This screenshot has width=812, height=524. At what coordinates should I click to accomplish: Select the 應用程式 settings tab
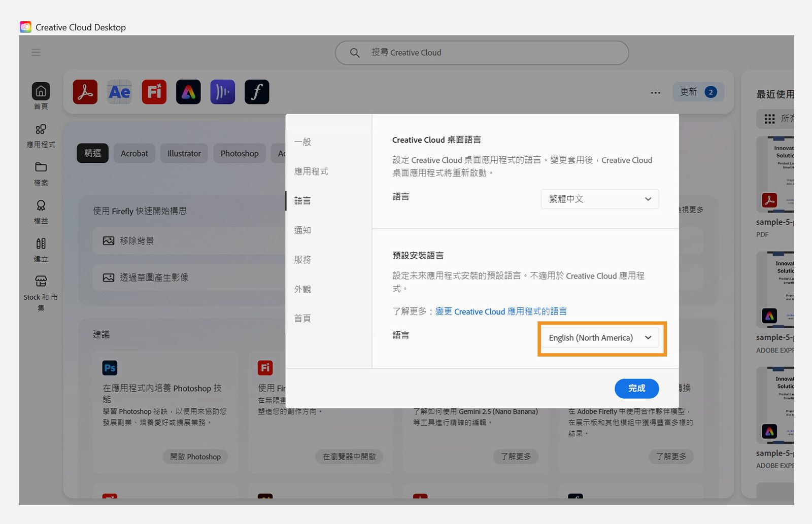coord(311,171)
